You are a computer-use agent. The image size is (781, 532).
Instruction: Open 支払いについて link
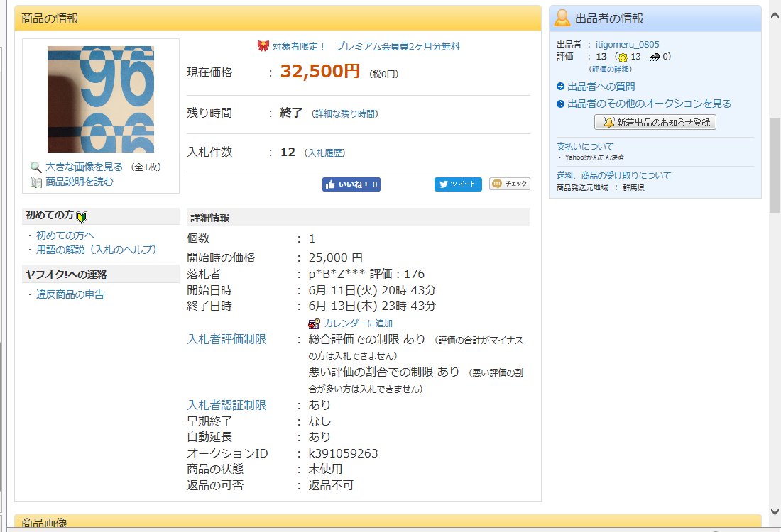point(585,146)
